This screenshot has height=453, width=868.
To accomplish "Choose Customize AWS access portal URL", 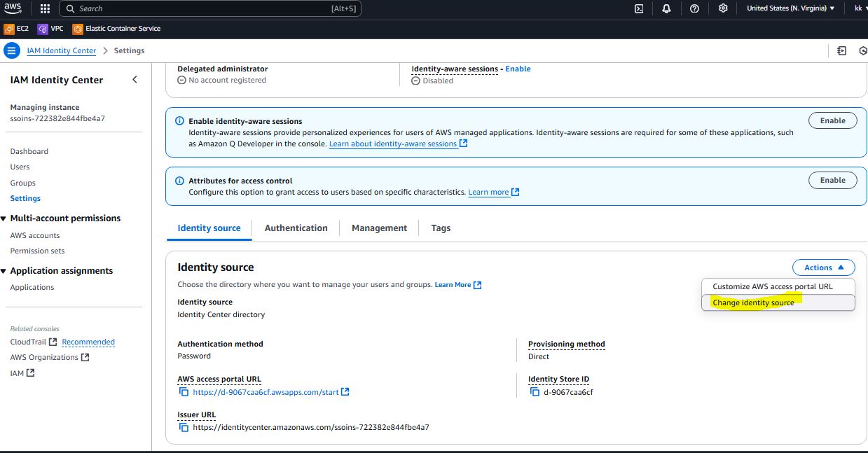I will pos(772,286).
